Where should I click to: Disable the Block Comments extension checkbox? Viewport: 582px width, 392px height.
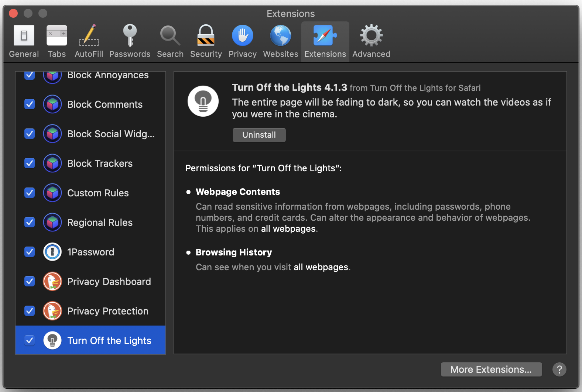(x=30, y=104)
